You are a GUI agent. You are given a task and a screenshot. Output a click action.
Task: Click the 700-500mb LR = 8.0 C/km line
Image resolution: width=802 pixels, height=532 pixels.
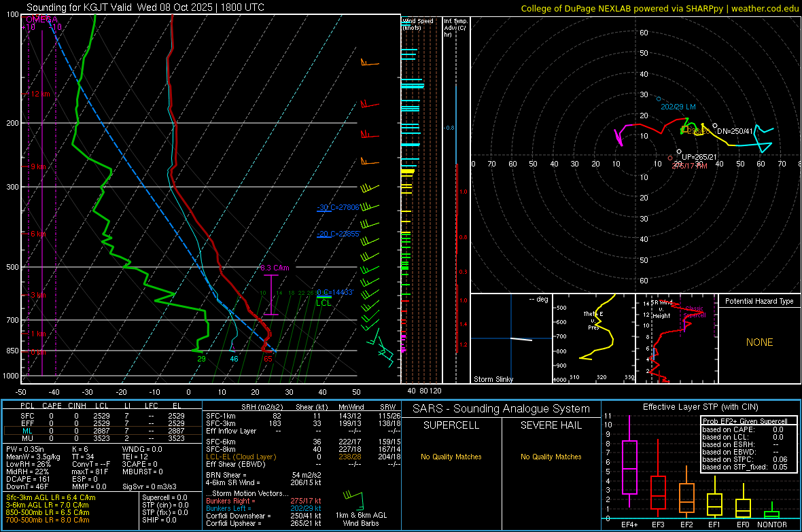(x=48, y=520)
